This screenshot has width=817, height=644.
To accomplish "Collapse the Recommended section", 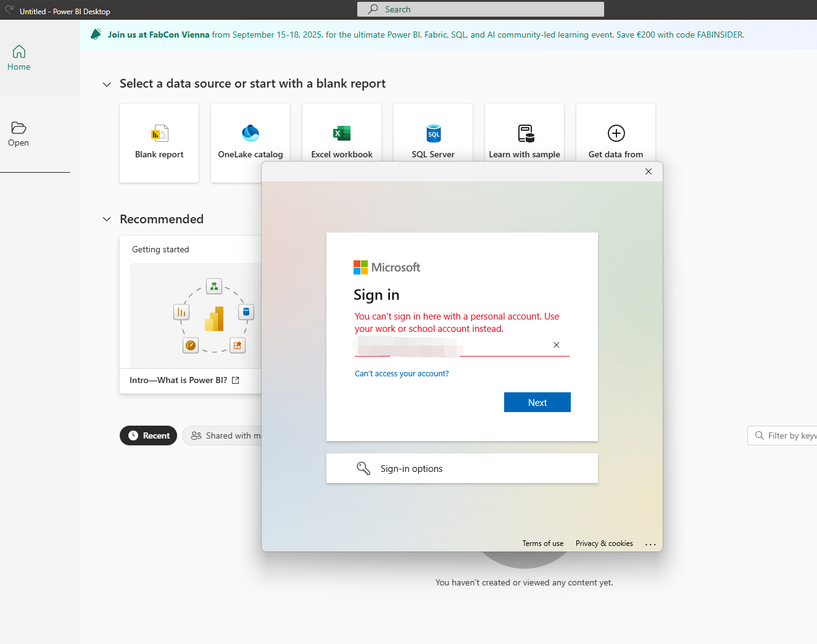I will click(x=107, y=219).
